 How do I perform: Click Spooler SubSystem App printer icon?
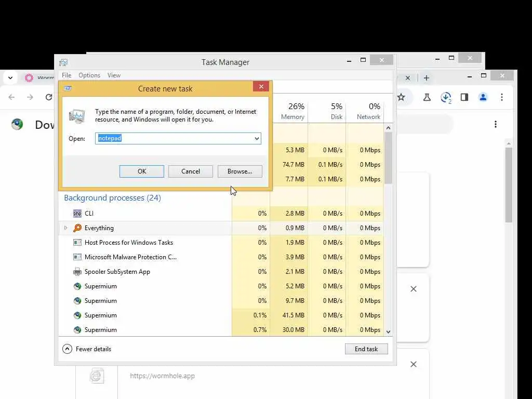[x=77, y=272]
